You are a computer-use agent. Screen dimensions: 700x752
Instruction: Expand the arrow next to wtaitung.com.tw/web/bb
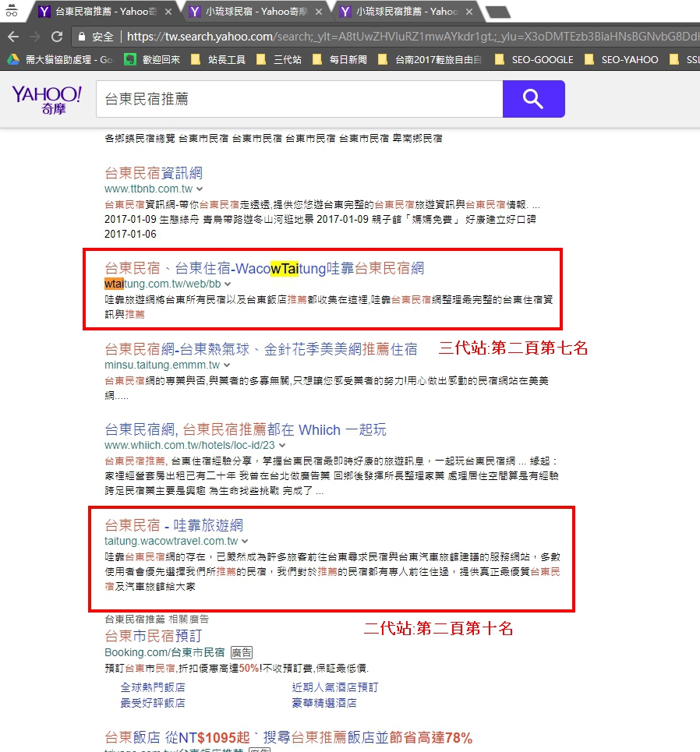228,284
